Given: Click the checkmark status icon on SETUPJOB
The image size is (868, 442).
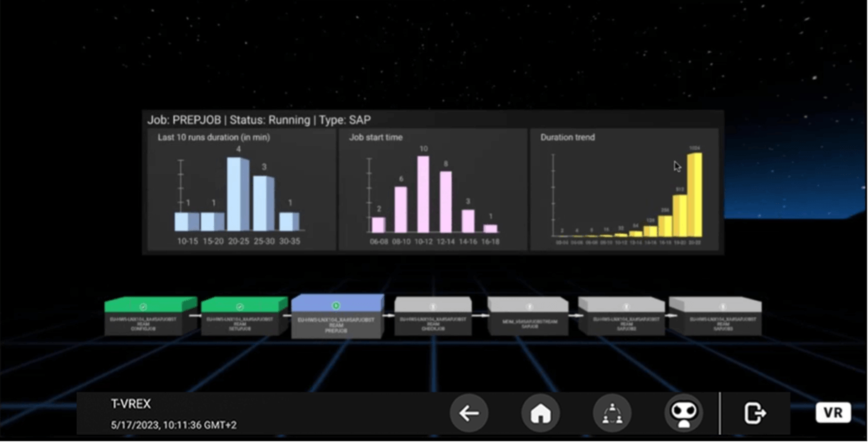Looking at the screenshot, I should point(240,306).
